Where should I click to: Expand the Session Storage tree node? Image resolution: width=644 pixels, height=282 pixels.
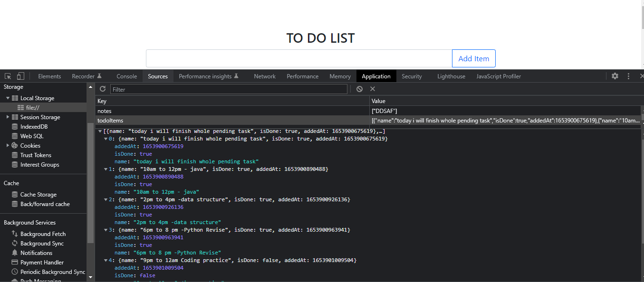(8, 117)
